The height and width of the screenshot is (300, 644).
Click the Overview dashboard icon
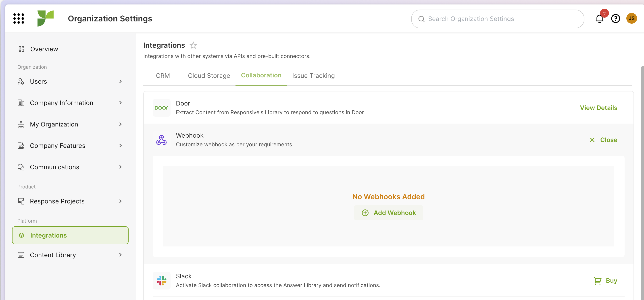21,49
